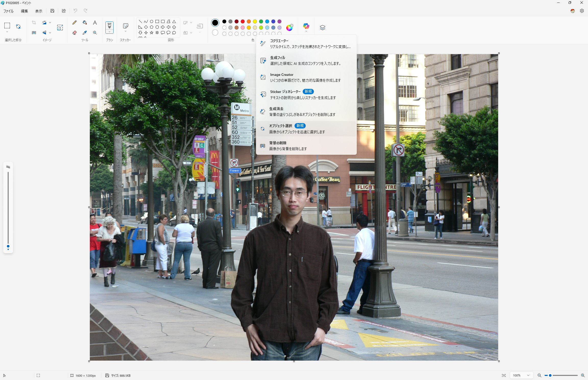The image size is (588, 380).
Task: Open the brush type dropdown arrow
Action: [109, 32]
